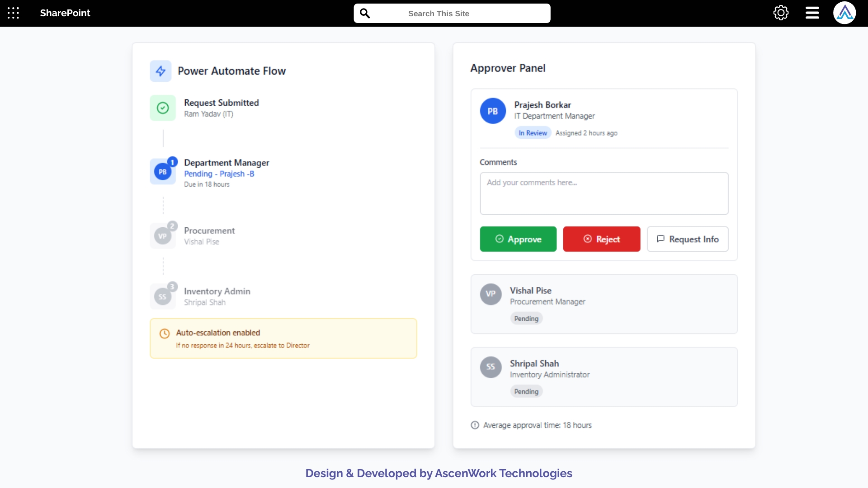
Task: Approve the pending request
Action: (518, 239)
